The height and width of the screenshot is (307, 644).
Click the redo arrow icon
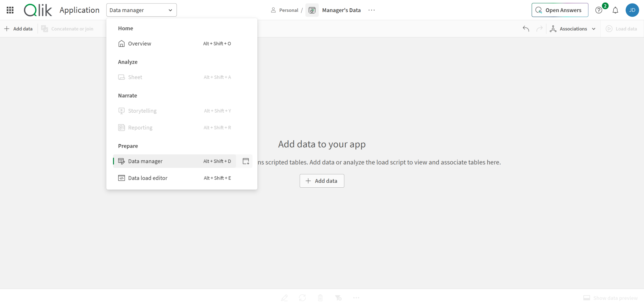tap(539, 29)
